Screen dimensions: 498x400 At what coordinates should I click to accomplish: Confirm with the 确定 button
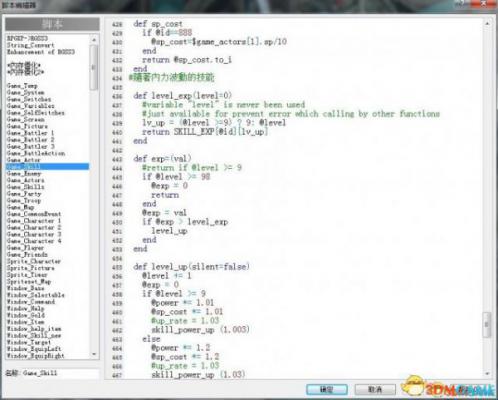pos(327,389)
